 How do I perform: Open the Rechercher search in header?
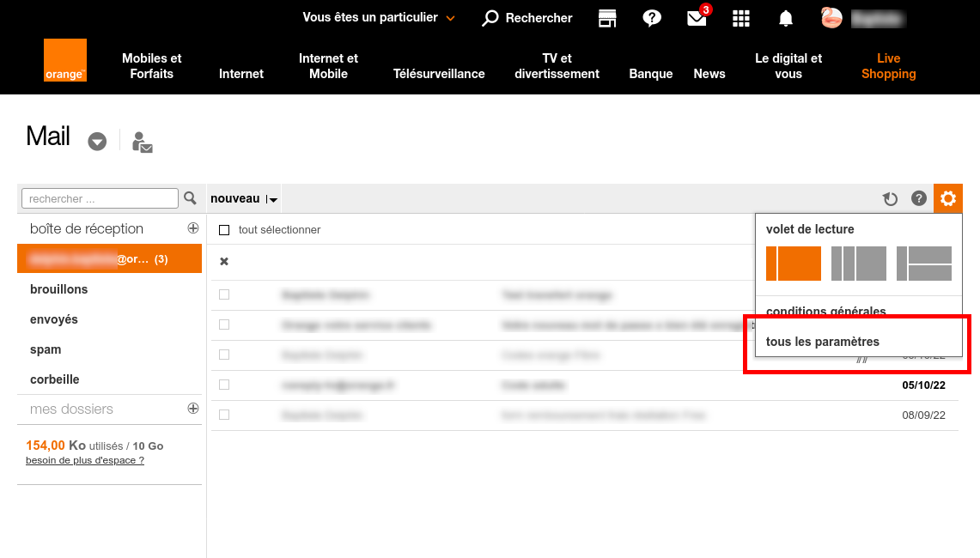(x=527, y=18)
